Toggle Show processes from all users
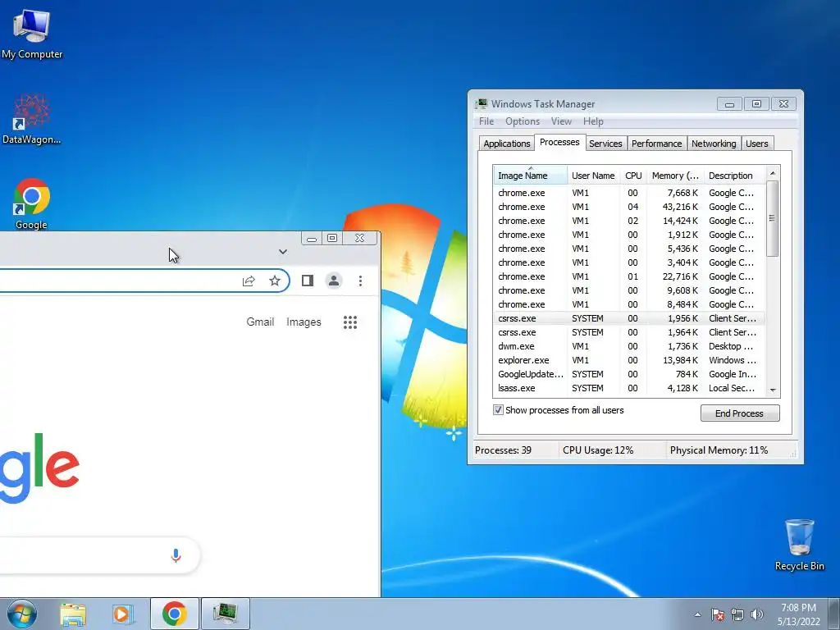 pos(498,410)
